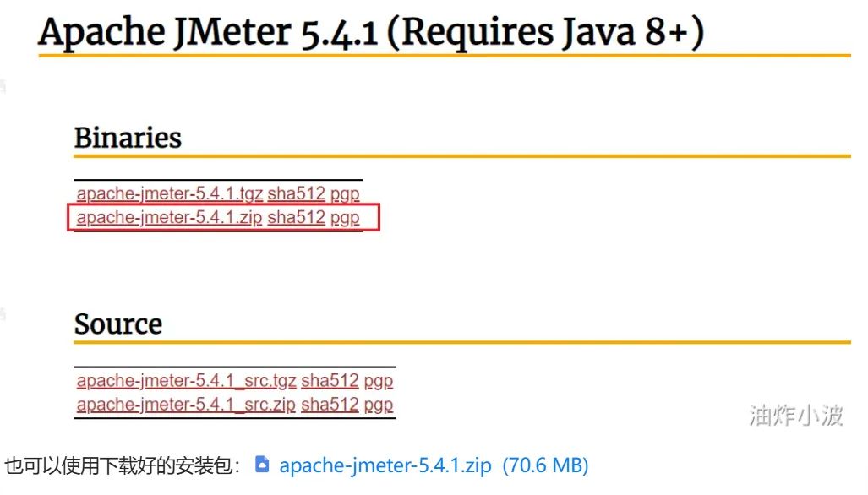The image size is (868, 495).
Task: Open the blue attached apache-jmeter-5.4.1.zip link
Action: click(385, 465)
